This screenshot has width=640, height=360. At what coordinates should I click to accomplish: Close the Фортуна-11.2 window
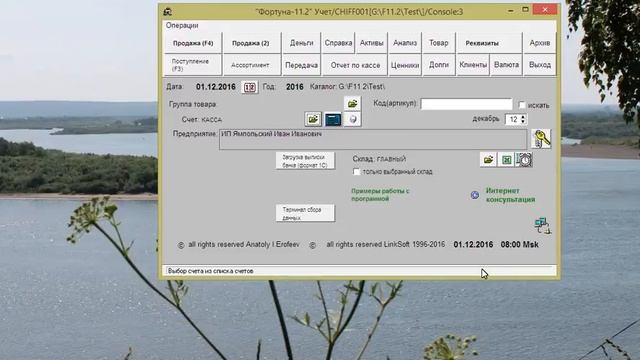click(x=545, y=10)
